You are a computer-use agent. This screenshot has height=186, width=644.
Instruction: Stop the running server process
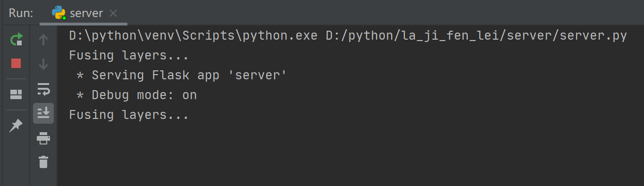pos(16,63)
